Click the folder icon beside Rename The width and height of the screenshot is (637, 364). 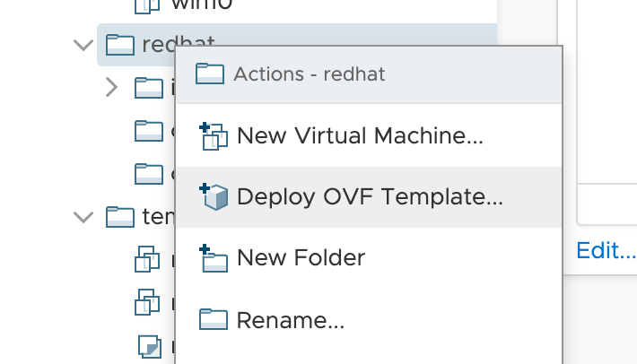click(x=214, y=319)
